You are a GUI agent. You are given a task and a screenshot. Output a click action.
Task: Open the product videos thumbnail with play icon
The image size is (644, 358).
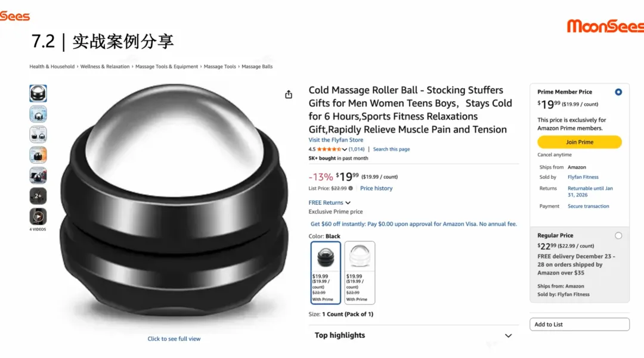point(38,216)
